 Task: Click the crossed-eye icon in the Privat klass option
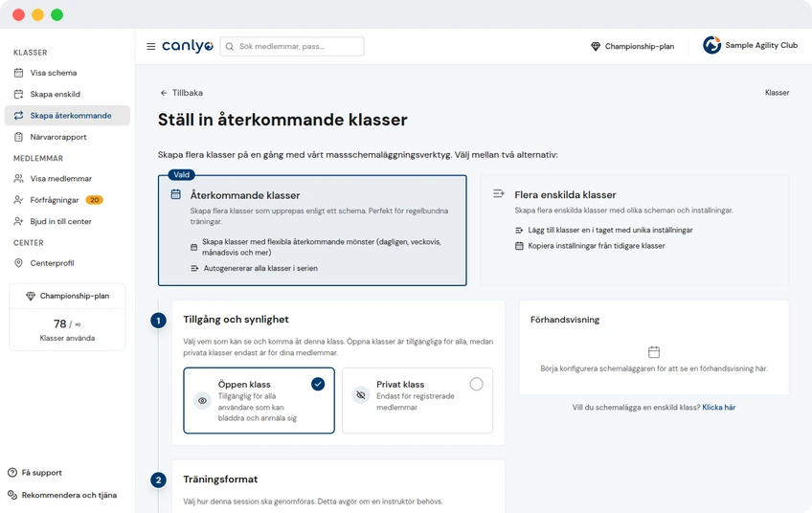(361, 395)
